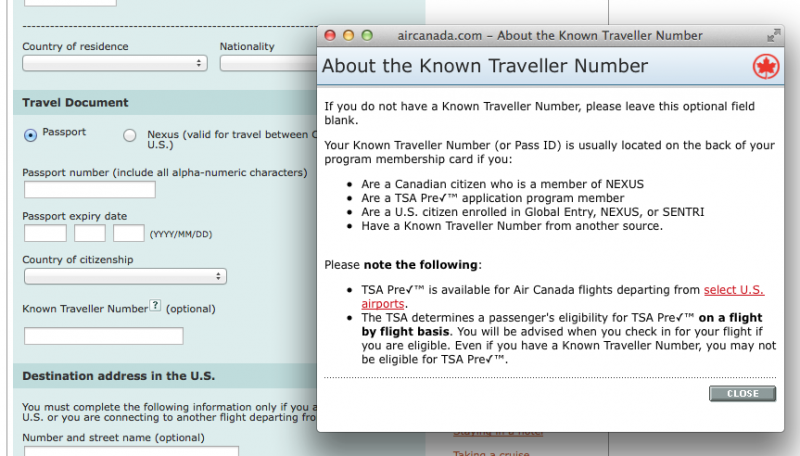Open the Nationality dropdown

click(x=268, y=63)
